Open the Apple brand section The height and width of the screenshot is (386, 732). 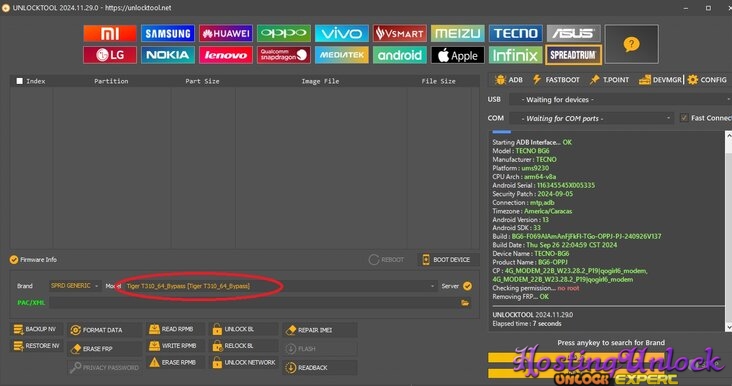(458, 55)
